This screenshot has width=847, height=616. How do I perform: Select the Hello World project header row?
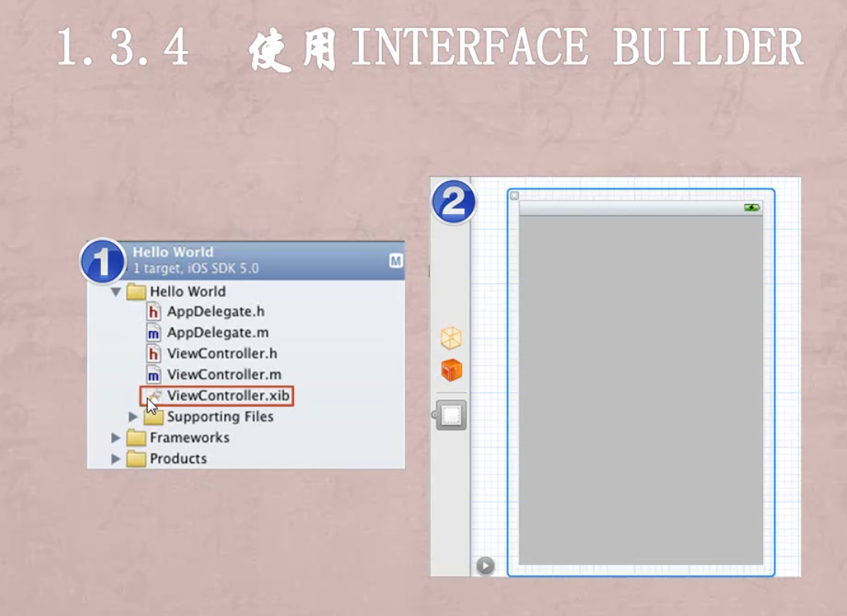point(246,260)
